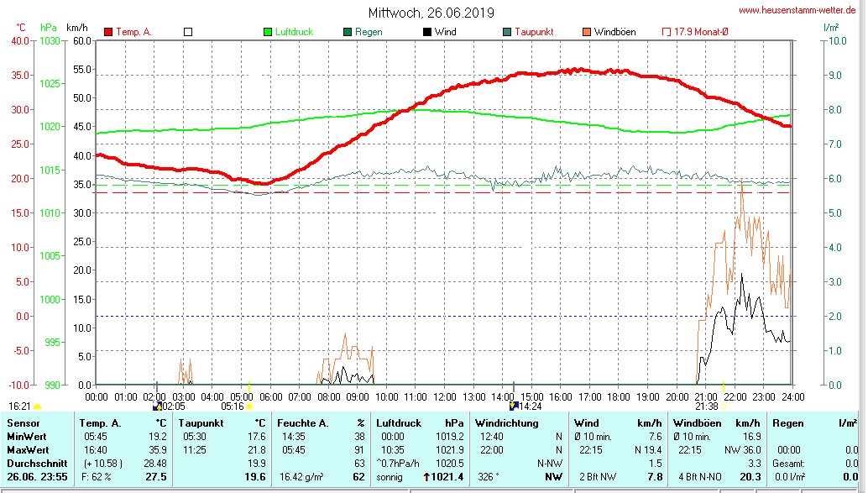Click the pressure trend arrow beside 1021.4
Image resolution: width=868 pixels, height=493 pixels.
[x=426, y=477]
